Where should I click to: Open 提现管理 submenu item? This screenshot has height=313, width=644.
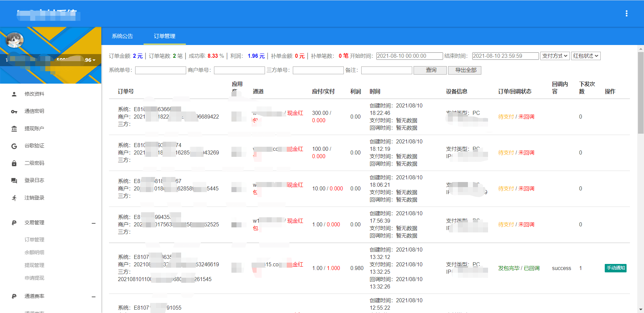[x=34, y=265]
